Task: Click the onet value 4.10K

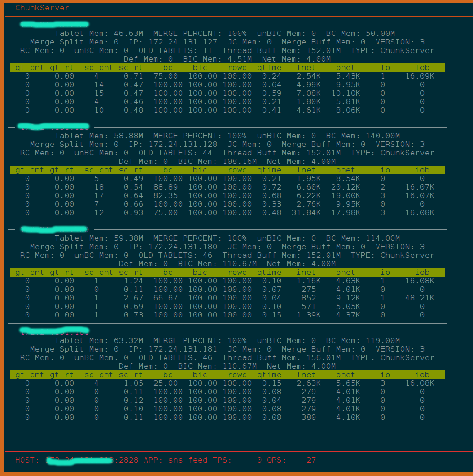Action: (348, 418)
